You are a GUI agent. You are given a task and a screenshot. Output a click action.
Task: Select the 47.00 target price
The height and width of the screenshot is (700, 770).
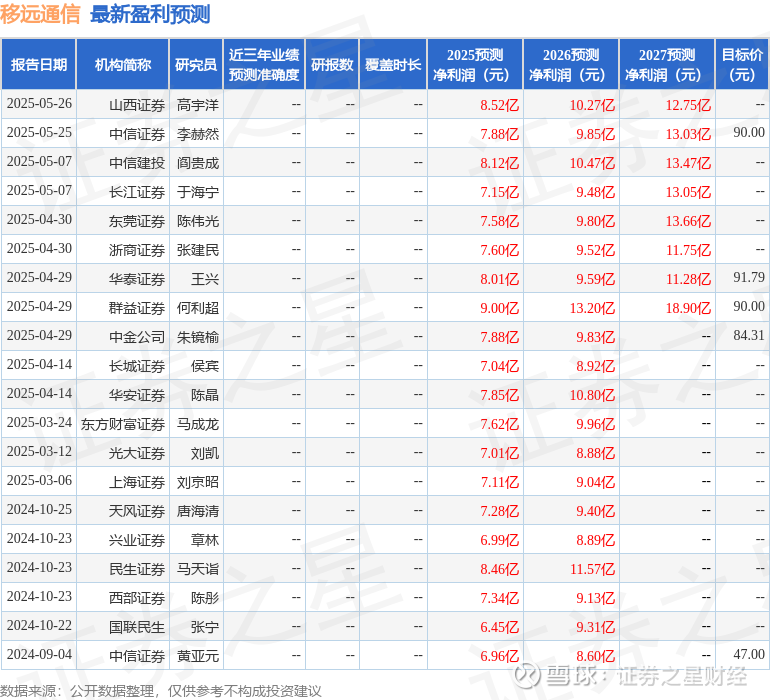[x=749, y=654]
